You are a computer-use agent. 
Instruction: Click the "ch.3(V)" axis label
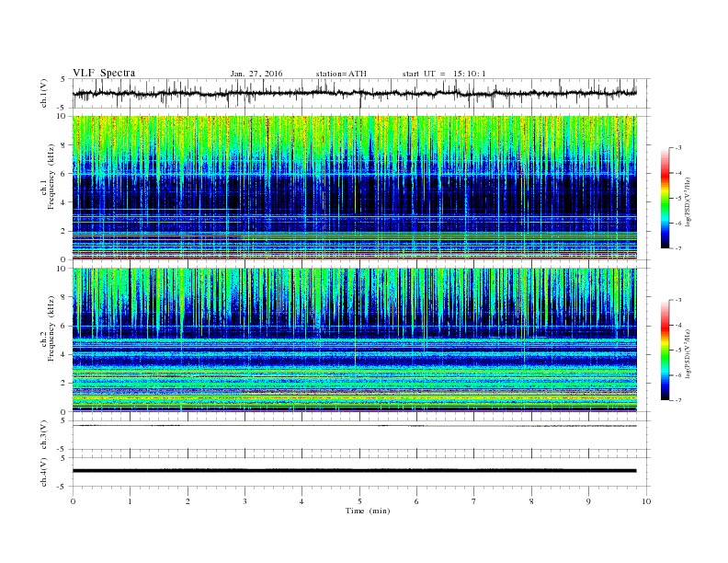pos(44,434)
